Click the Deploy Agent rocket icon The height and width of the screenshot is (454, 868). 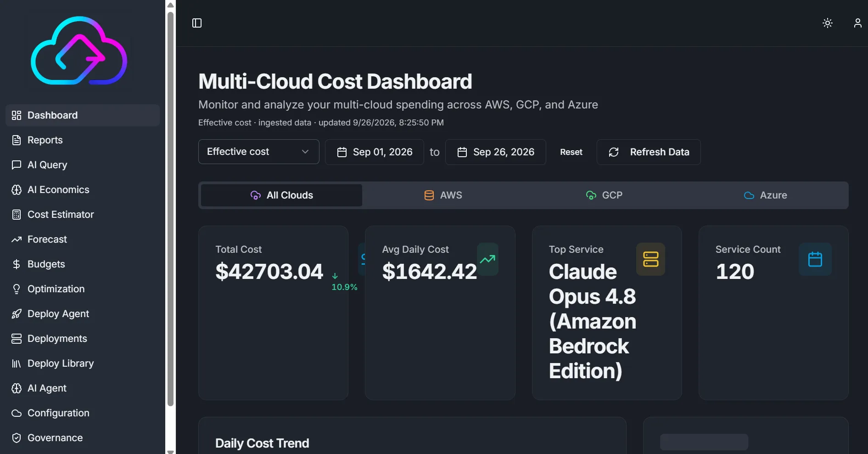tap(17, 314)
